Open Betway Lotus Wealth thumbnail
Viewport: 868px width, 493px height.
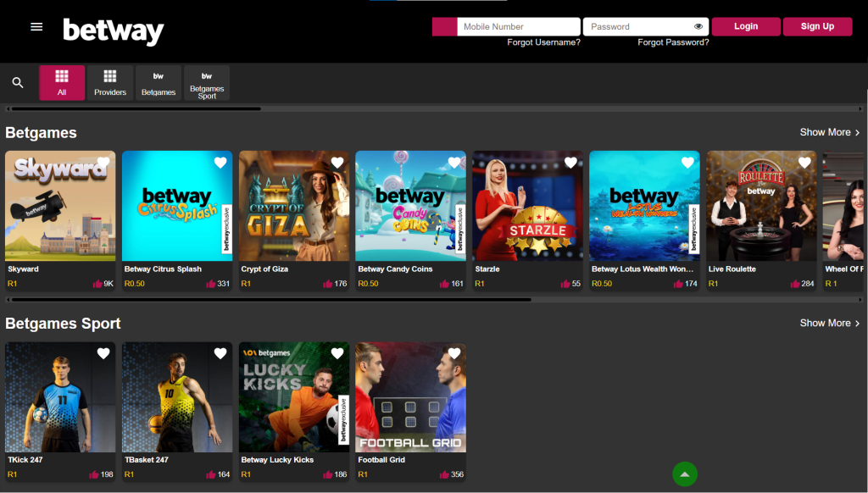(644, 206)
